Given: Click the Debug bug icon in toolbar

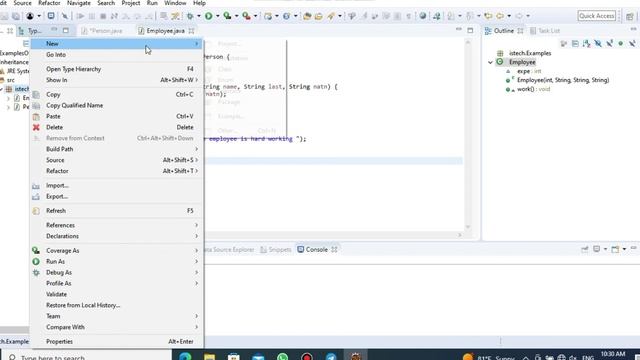Looking at the screenshot, I should point(190,16).
